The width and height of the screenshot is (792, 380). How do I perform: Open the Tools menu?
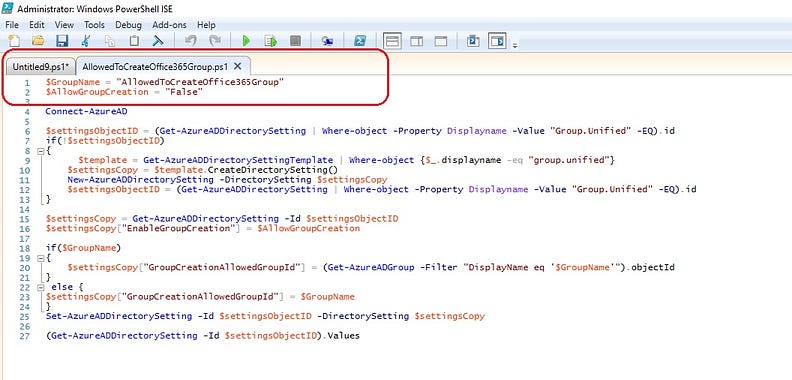(x=94, y=25)
